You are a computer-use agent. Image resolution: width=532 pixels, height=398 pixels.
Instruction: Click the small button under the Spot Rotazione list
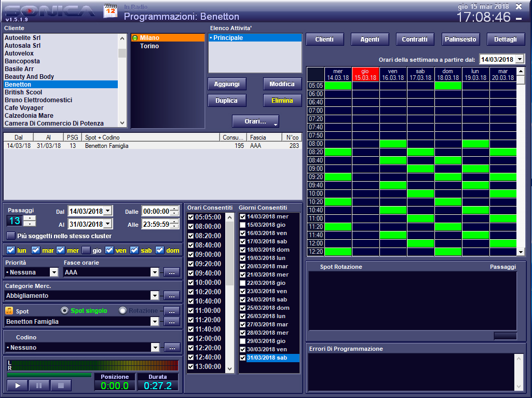(x=505, y=336)
